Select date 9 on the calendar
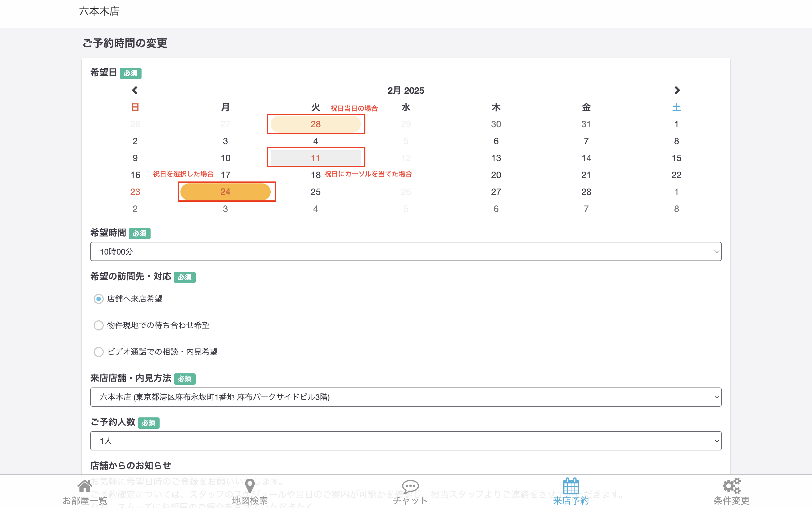 (x=135, y=158)
